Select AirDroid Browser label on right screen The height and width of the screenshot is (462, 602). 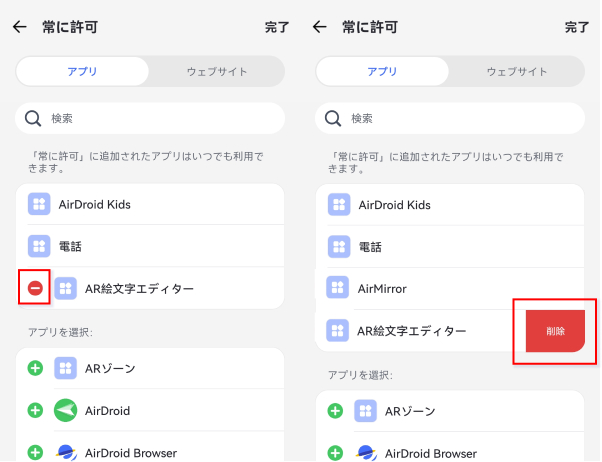point(431,454)
